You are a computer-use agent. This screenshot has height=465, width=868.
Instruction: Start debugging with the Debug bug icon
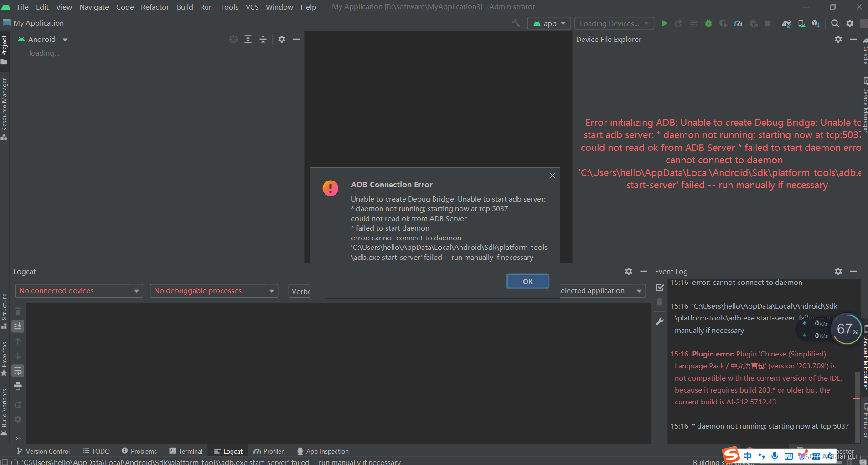click(x=708, y=23)
